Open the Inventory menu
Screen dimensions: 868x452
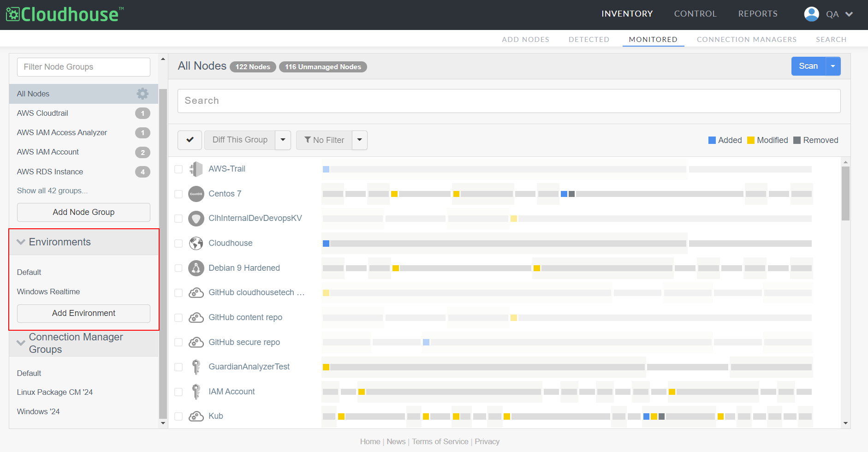pos(627,14)
